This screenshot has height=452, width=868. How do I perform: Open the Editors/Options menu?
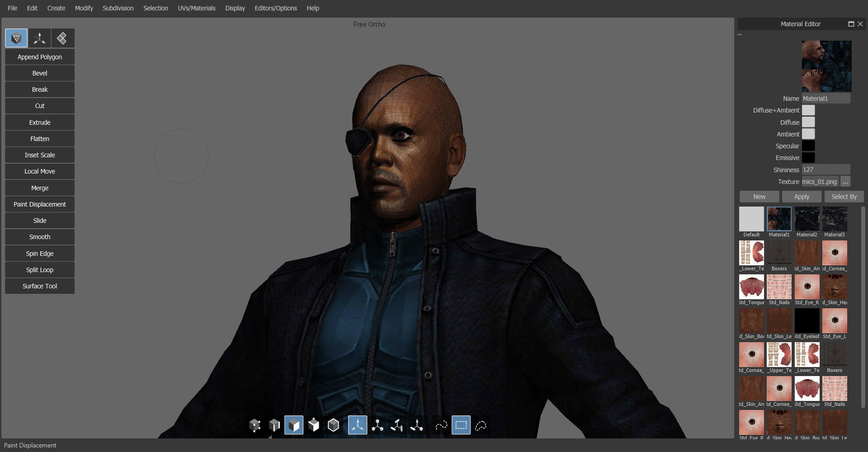click(276, 8)
